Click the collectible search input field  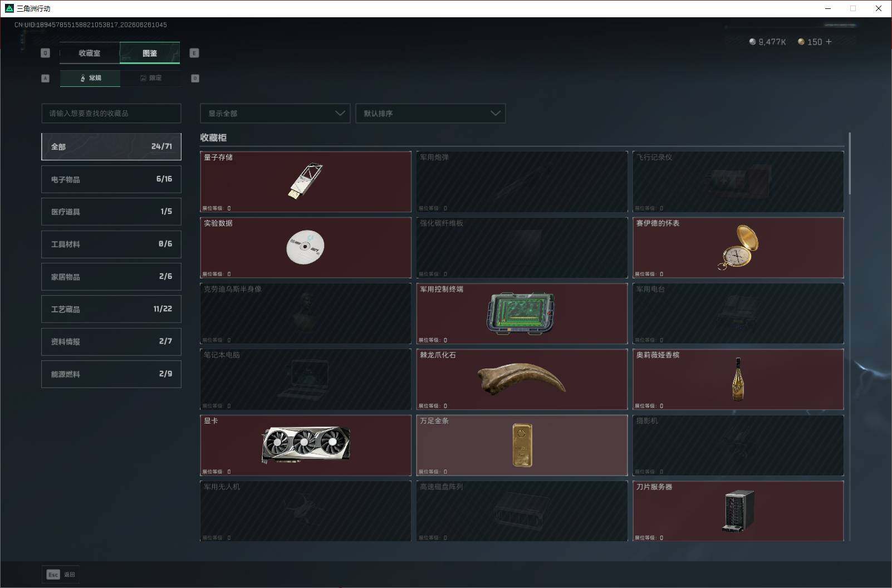click(111, 113)
